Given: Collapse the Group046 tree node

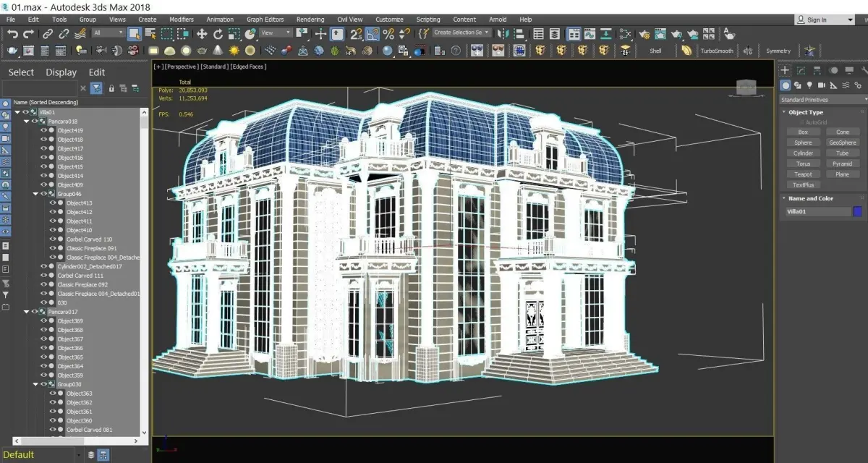Looking at the screenshot, I should 35,194.
